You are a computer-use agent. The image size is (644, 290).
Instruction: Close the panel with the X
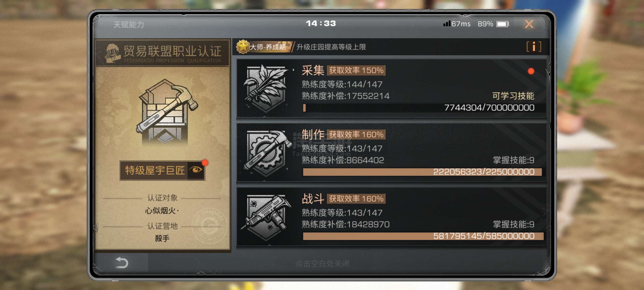(x=529, y=24)
